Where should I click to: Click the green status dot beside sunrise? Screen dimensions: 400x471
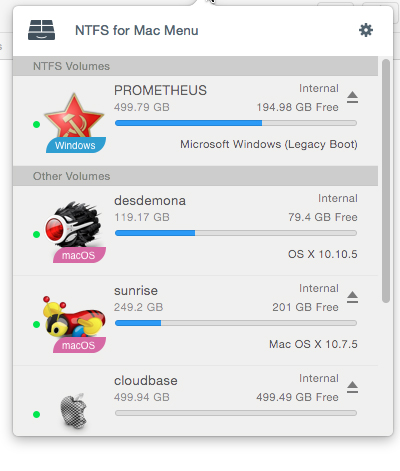(x=37, y=325)
